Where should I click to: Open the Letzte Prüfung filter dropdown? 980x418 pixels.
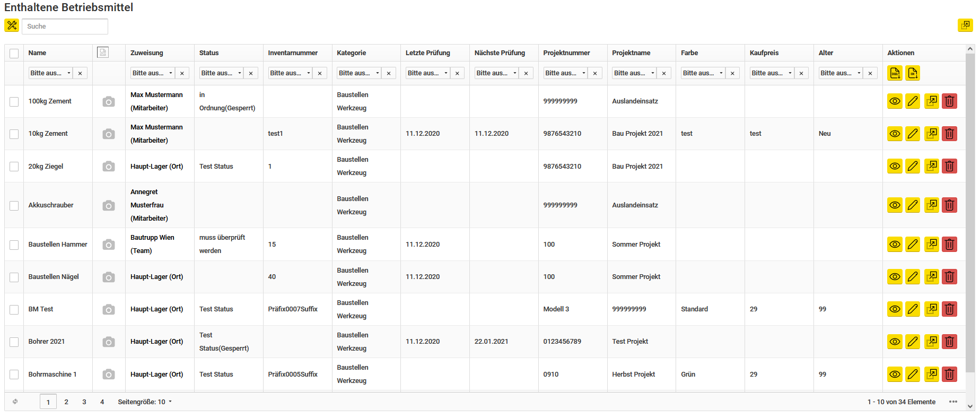(x=428, y=73)
